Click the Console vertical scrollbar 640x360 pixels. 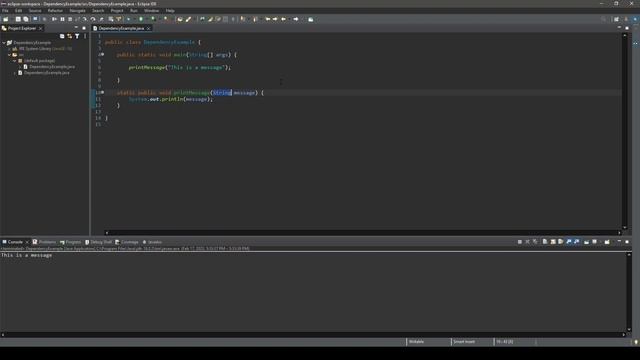pos(629,292)
